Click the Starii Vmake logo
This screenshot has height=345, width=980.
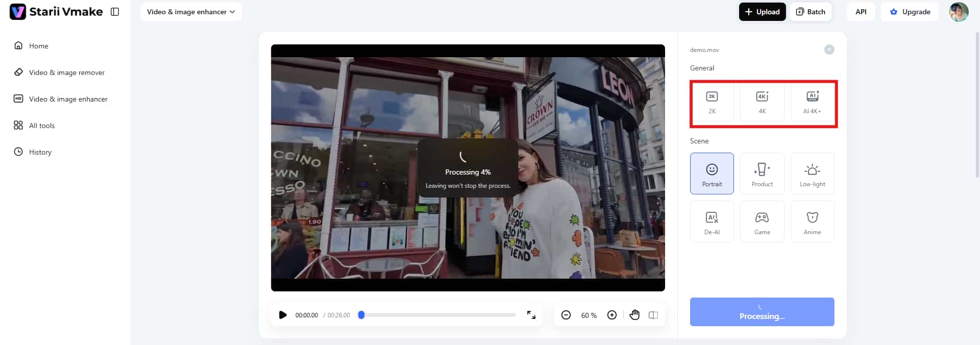click(56, 12)
